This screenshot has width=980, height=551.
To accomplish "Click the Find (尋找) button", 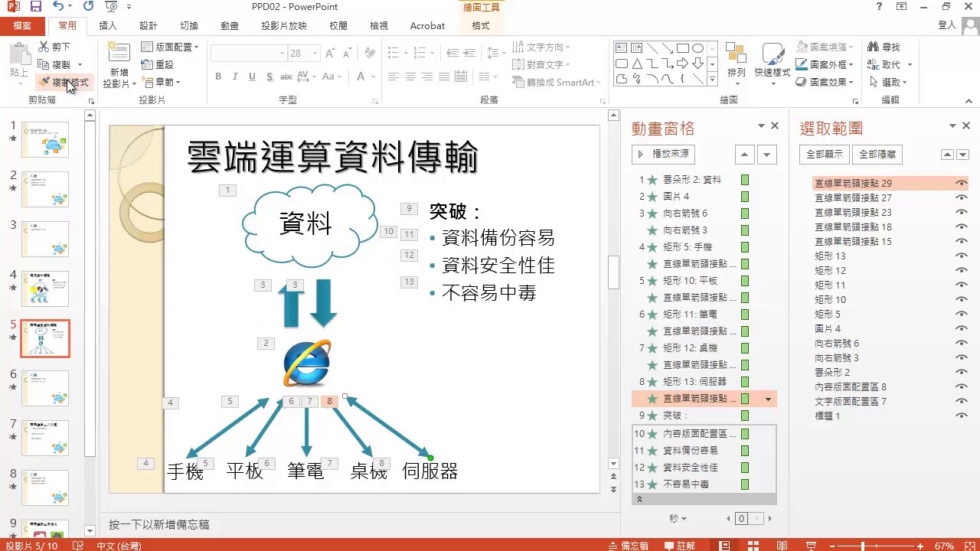I will click(884, 47).
